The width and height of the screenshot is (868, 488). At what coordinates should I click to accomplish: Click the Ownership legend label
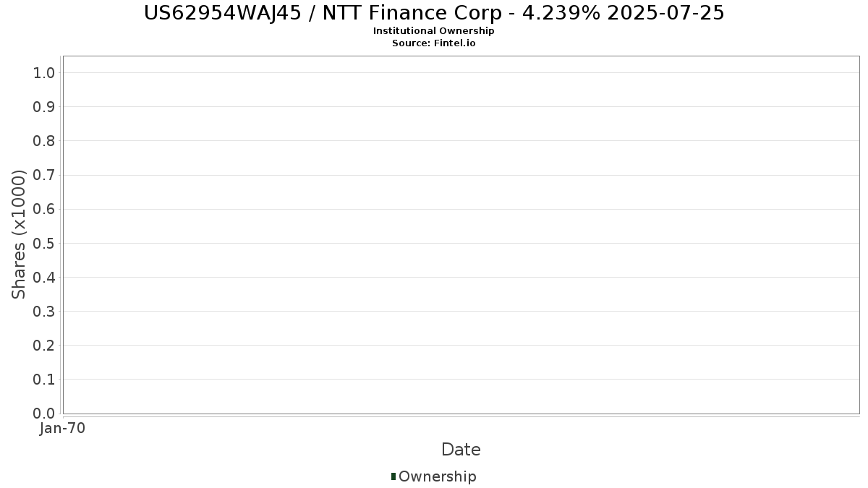(437, 476)
